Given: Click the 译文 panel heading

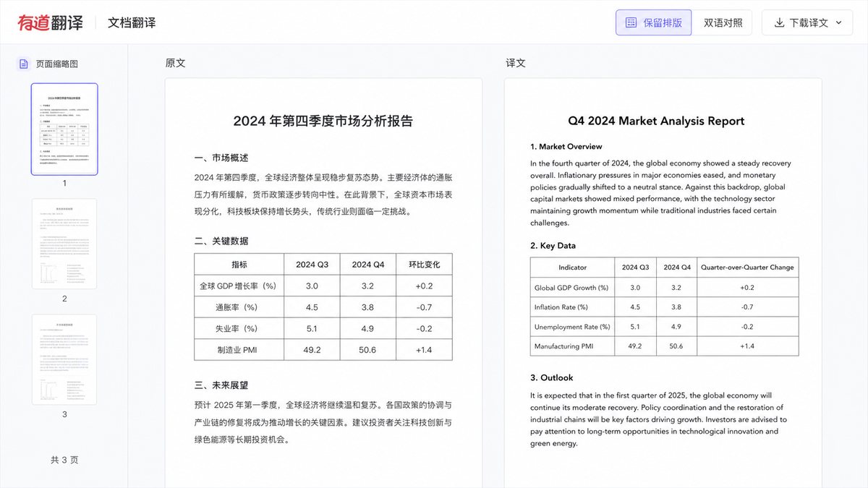Looking at the screenshot, I should pyautogui.click(x=516, y=63).
